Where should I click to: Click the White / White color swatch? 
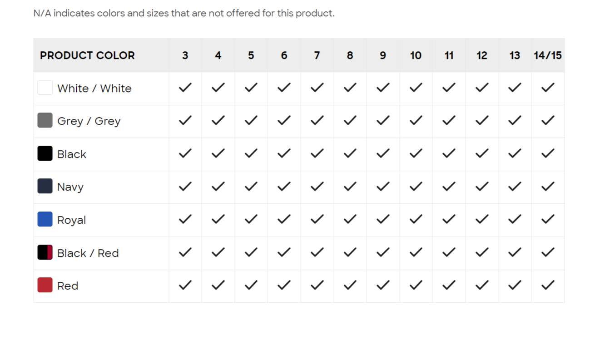(45, 88)
